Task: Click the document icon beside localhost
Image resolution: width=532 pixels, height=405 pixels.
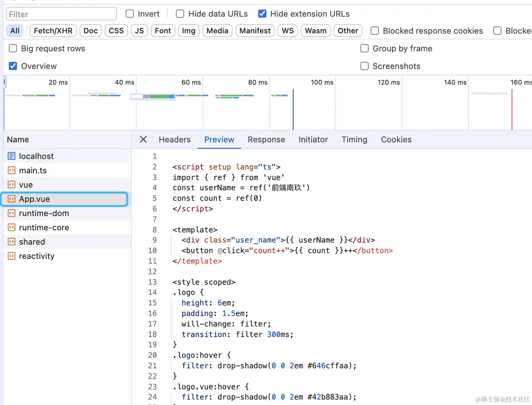Action: [12, 156]
